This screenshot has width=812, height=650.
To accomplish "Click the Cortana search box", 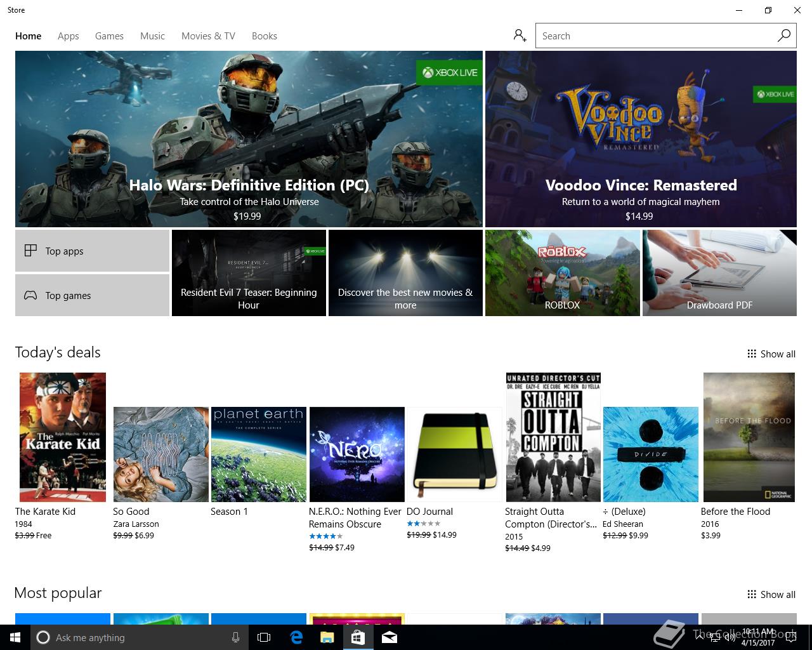I will point(138,637).
